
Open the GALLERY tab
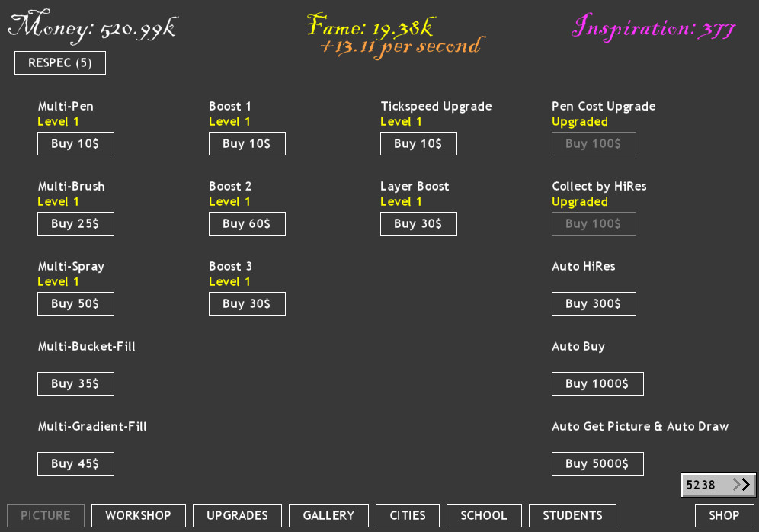pos(328,515)
